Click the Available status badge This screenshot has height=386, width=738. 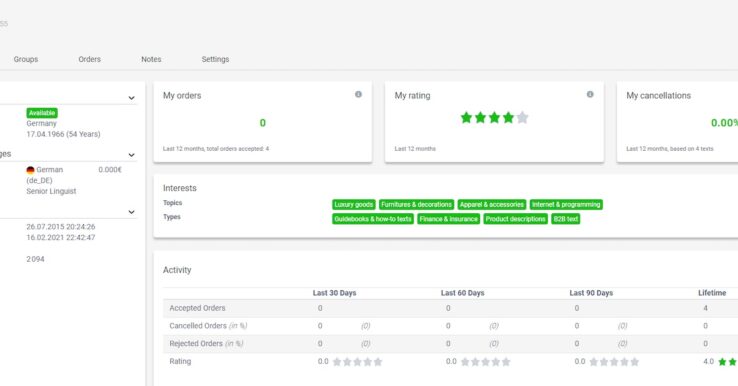[42, 113]
